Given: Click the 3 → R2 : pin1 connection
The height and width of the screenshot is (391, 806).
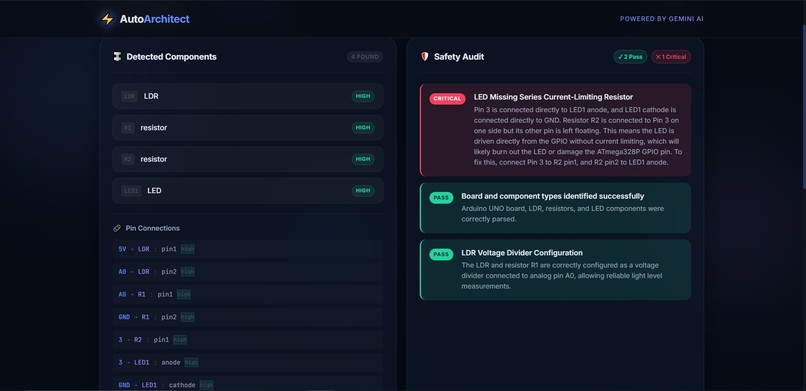Looking at the screenshot, I should coord(248,340).
